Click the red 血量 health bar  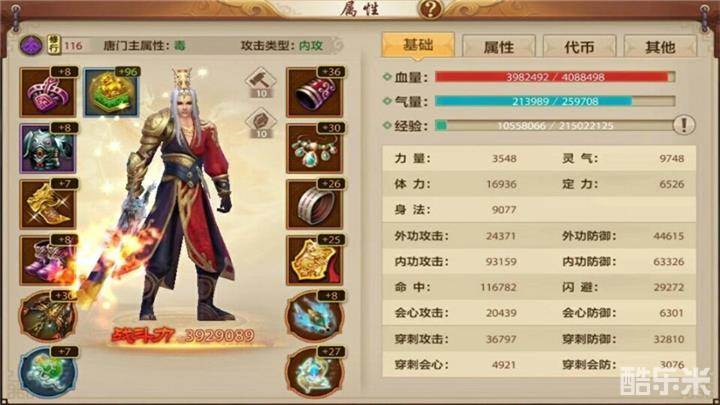pyautogui.click(x=555, y=77)
